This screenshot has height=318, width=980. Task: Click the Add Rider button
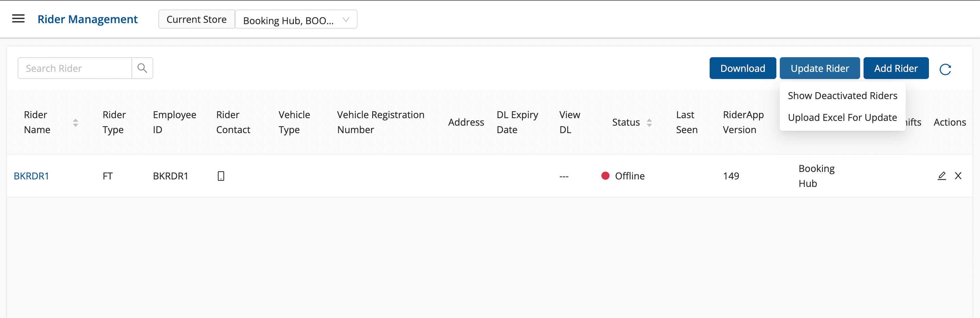coord(896,68)
